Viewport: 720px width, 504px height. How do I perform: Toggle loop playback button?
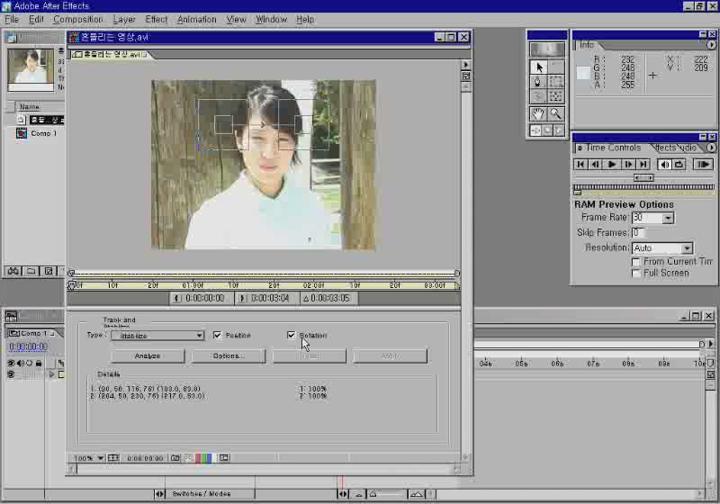pyautogui.click(x=679, y=164)
